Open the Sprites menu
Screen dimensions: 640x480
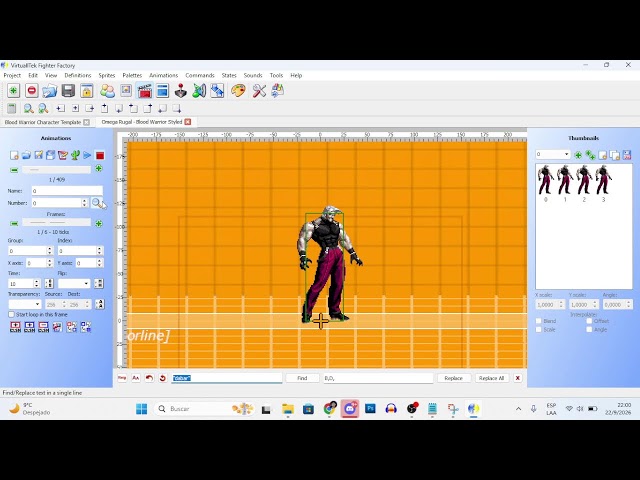coord(107,75)
